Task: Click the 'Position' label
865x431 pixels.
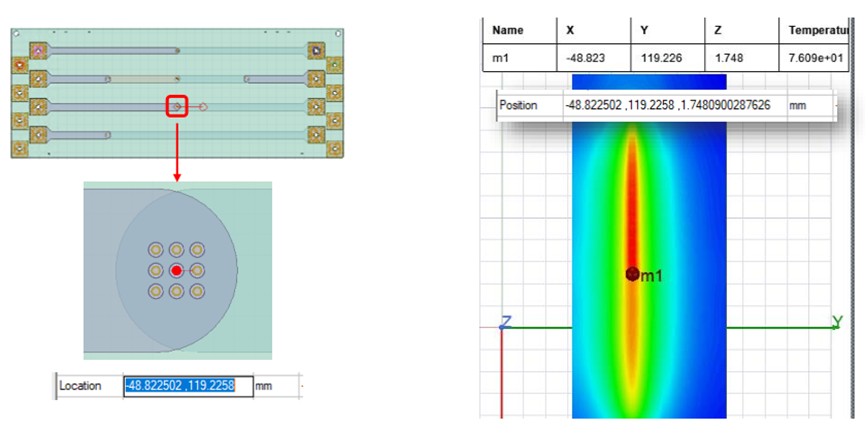Action: pos(517,105)
